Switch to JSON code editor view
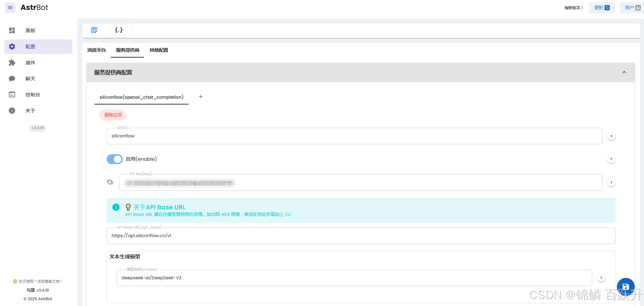The height and width of the screenshot is (306, 644). [x=119, y=30]
